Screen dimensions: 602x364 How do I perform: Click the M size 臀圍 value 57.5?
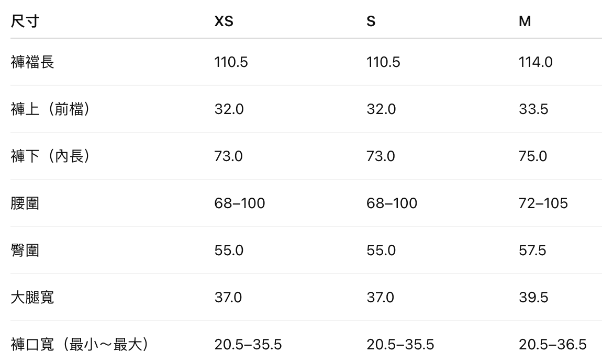point(532,251)
